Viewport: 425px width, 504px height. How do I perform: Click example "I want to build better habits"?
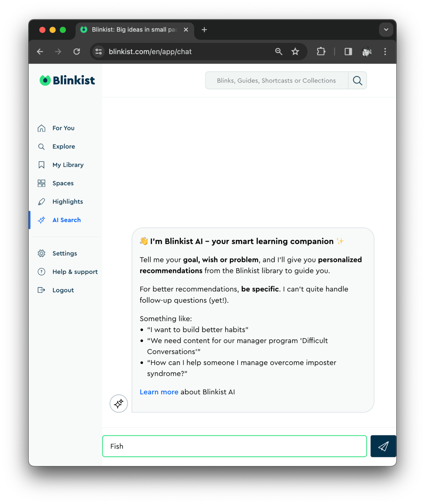pyautogui.click(x=198, y=330)
